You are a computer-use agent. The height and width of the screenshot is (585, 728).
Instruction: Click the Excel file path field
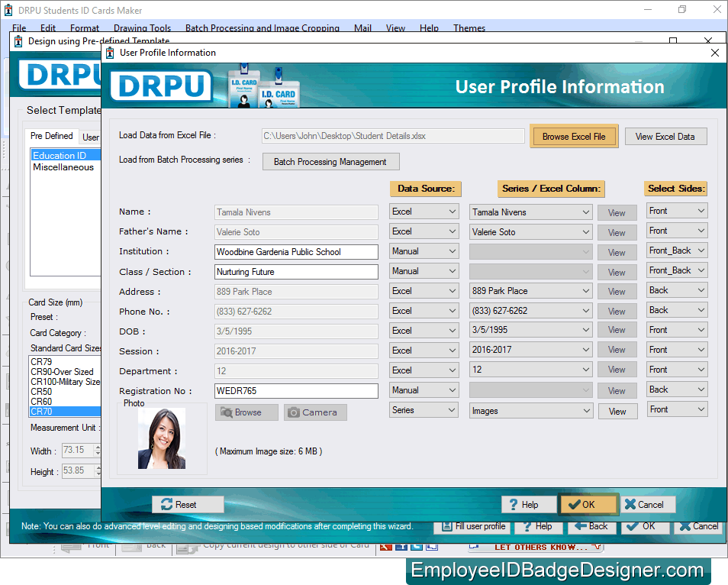393,136
